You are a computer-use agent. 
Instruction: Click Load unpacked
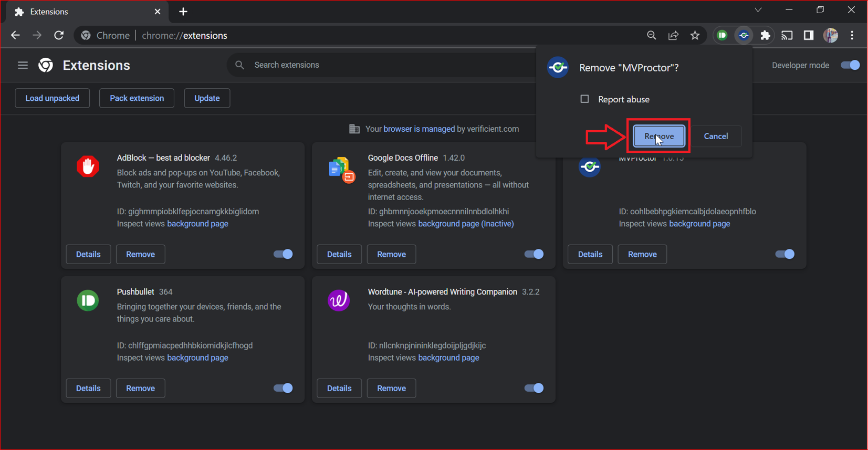point(53,98)
